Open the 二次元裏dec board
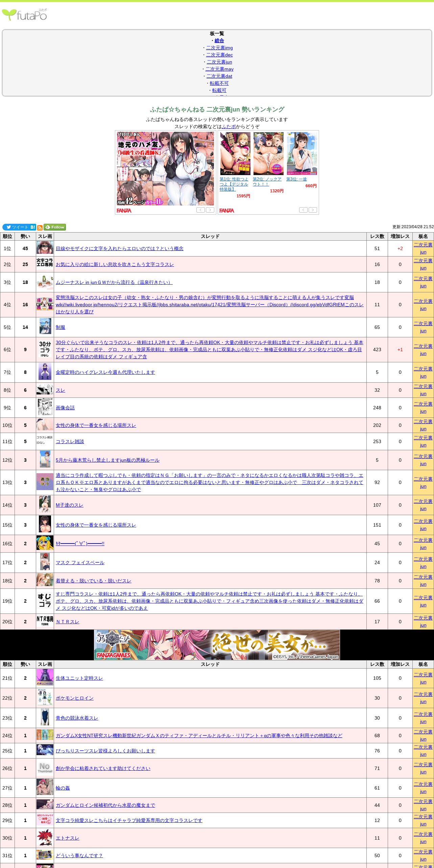The width and height of the screenshot is (434, 868). pos(219,55)
